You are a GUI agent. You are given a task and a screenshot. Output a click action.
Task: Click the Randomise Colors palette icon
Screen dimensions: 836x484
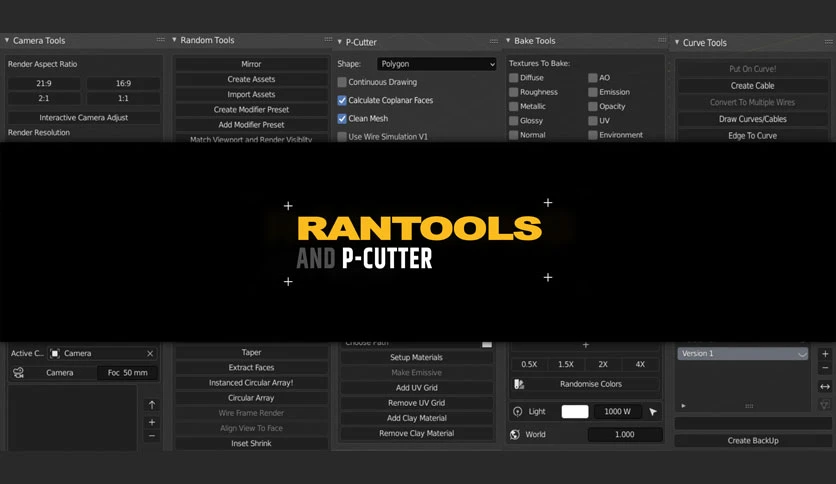[519, 384]
